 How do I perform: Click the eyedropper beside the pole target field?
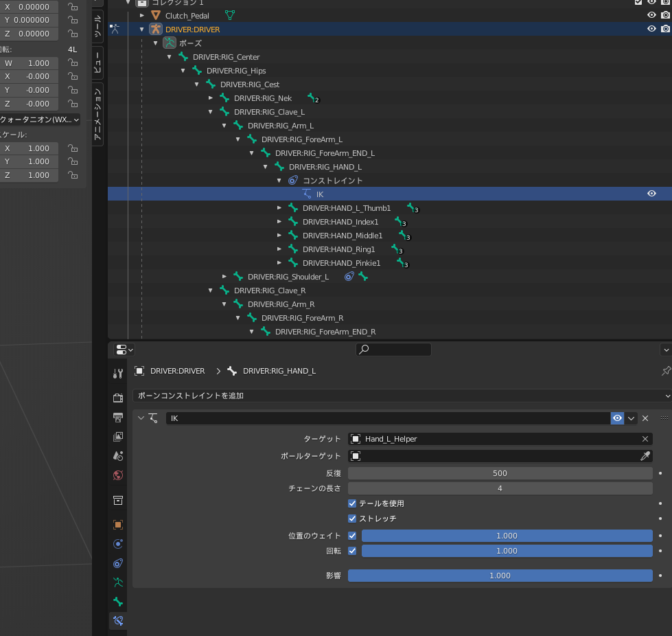tap(645, 456)
